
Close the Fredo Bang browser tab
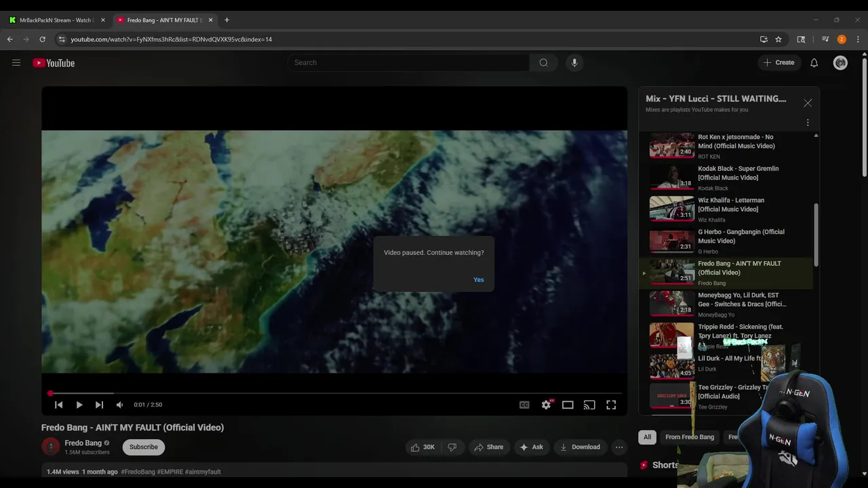point(210,20)
